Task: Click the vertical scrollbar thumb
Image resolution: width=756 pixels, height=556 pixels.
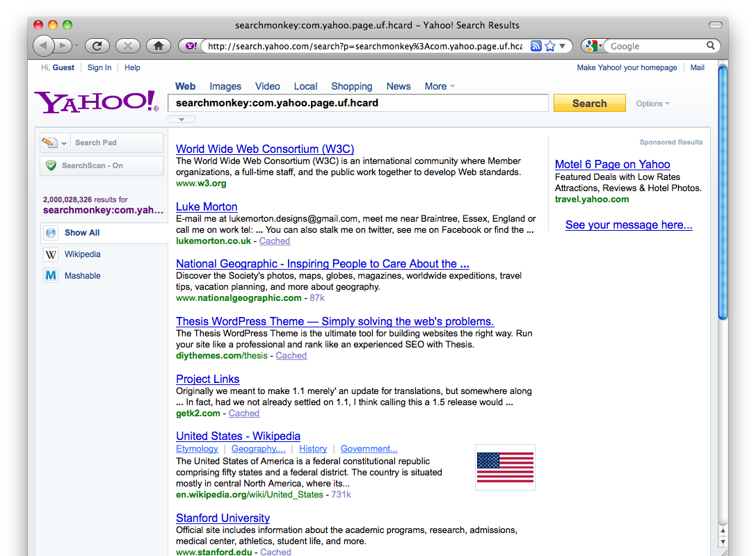Action: click(722, 192)
